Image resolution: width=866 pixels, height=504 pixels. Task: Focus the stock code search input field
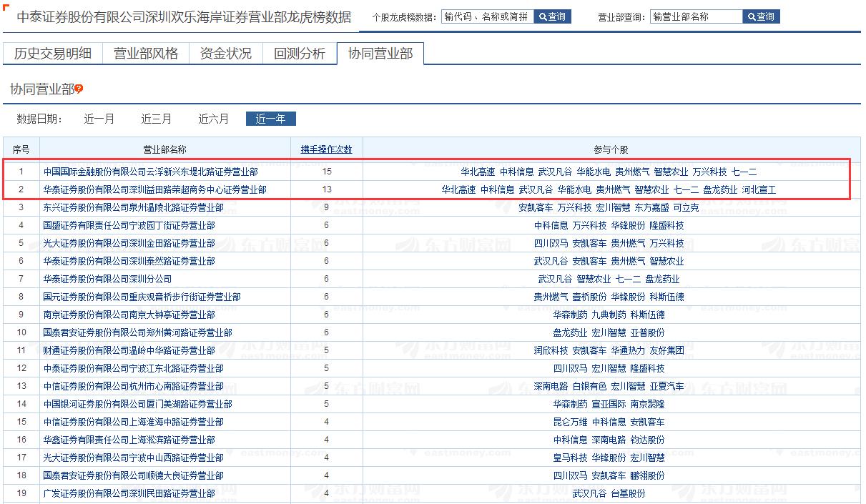tap(486, 16)
